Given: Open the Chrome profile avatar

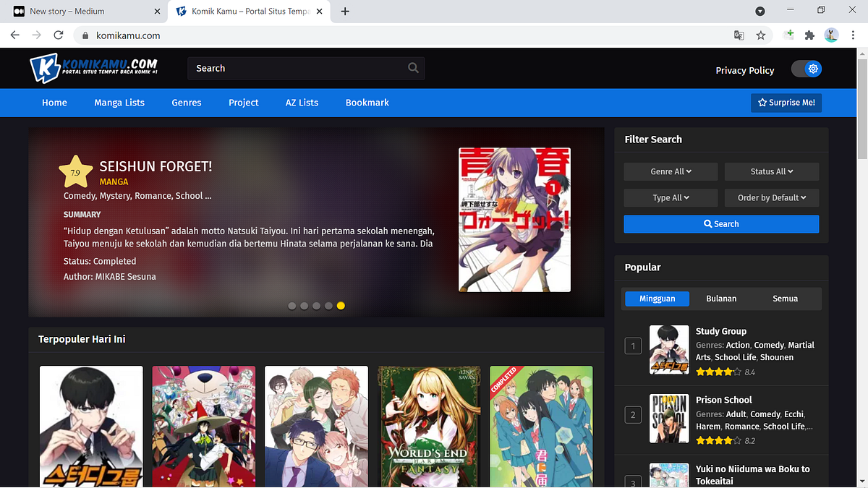Looking at the screenshot, I should click(x=831, y=35).
